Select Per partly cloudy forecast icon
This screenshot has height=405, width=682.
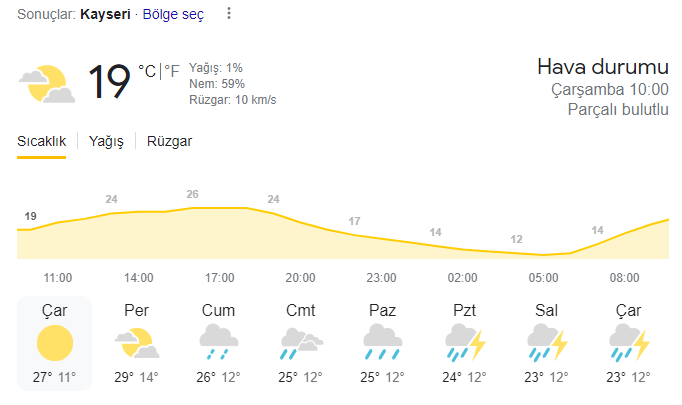point(137,343)
